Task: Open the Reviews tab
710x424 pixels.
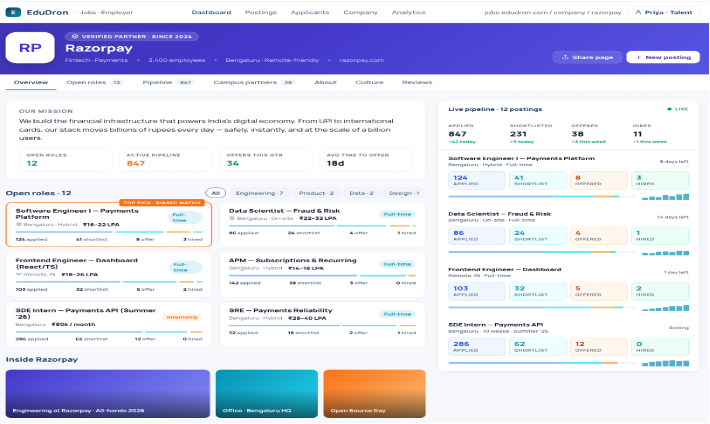Action: click(x=417, y=82)
